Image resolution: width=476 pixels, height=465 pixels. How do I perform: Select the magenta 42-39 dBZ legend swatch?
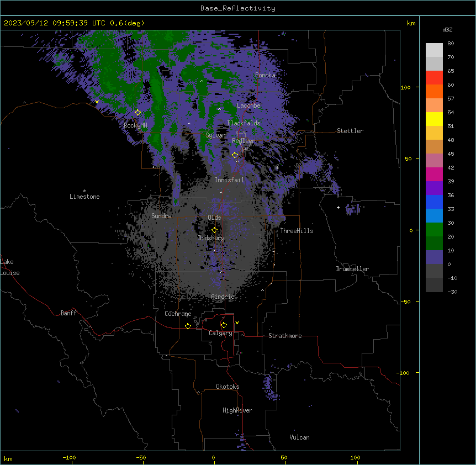pyautogui.click(x=434, y=174)
